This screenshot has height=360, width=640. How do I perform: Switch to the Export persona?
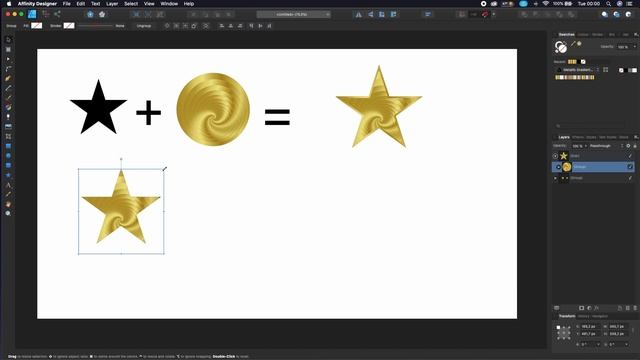(57, 14)
